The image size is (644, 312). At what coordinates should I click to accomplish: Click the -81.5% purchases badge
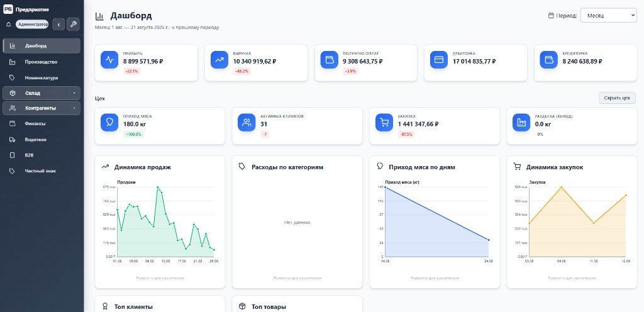(x=406, y=134)
